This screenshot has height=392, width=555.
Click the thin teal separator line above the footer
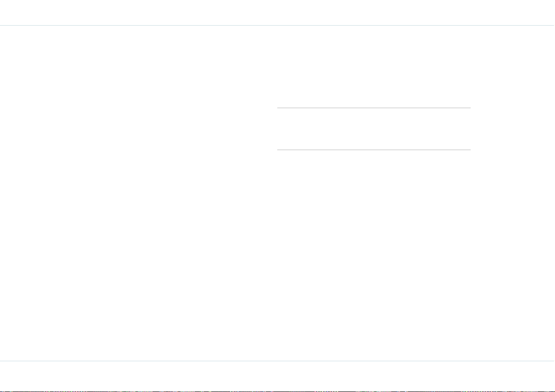click(x=278, y=361)
